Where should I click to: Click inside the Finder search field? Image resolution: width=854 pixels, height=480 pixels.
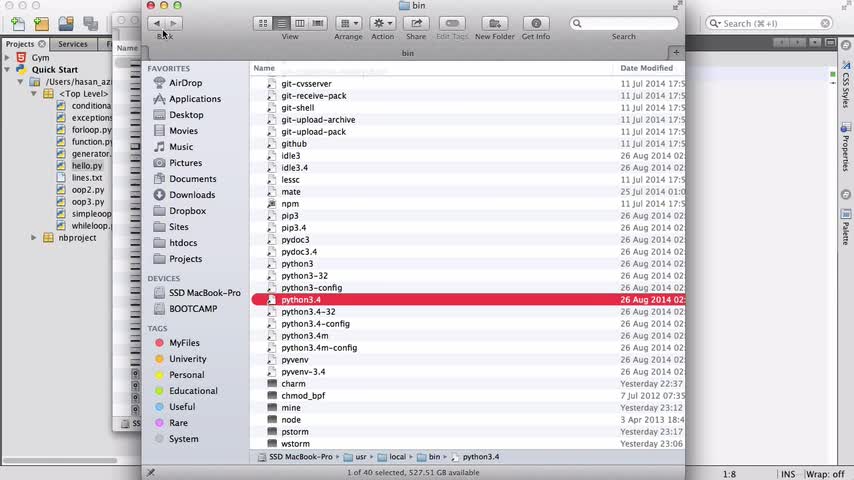pos(624,23)
